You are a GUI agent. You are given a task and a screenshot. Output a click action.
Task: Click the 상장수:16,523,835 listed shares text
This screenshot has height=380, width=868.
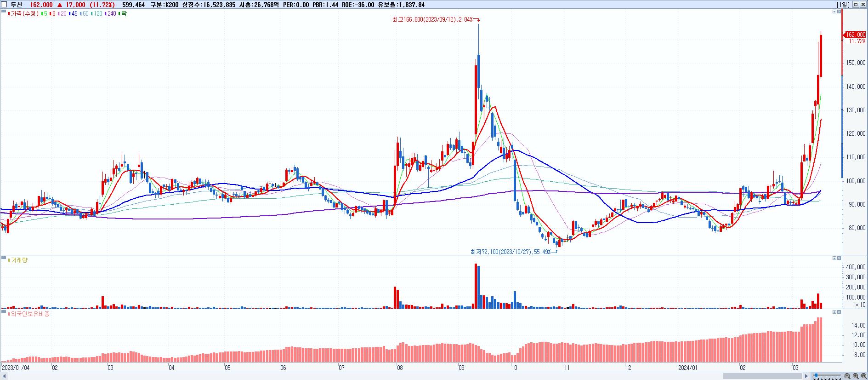tap(209, 5)
